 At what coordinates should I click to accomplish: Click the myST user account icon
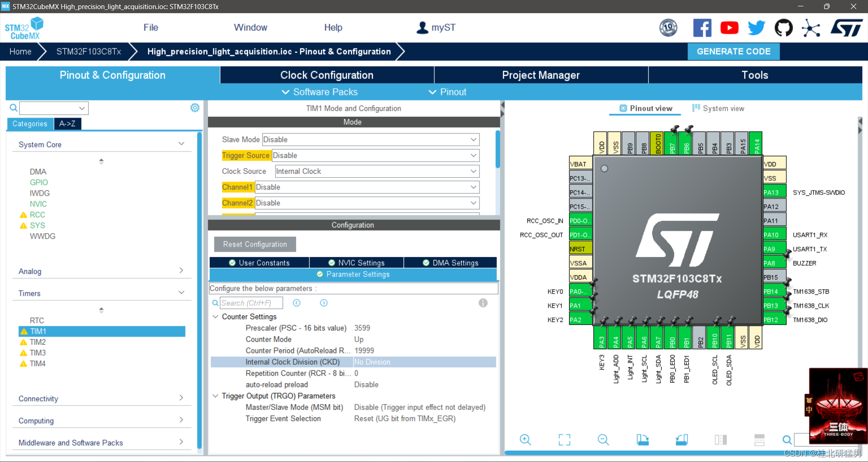[422, 28]
